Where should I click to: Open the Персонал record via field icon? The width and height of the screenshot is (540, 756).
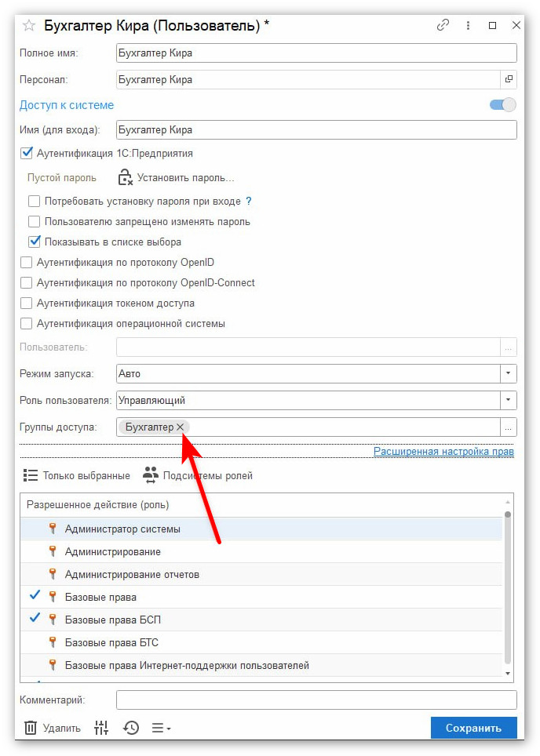(509, 79)
